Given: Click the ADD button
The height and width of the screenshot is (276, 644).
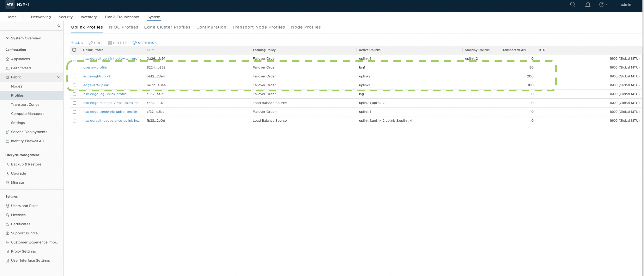Looking at the screenshot, I should coord(77,43).
